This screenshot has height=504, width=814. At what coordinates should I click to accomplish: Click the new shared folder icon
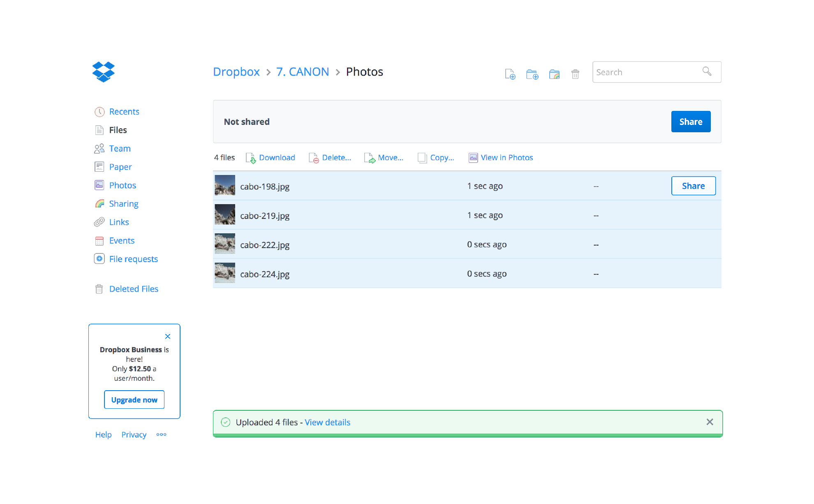tap(554, 74)
